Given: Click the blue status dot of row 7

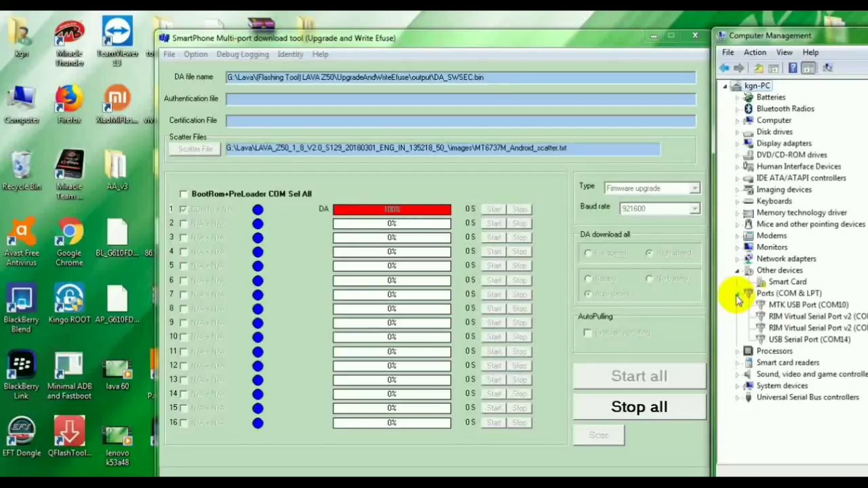Looking at the screenshot, I should click(x=258, y=295).
